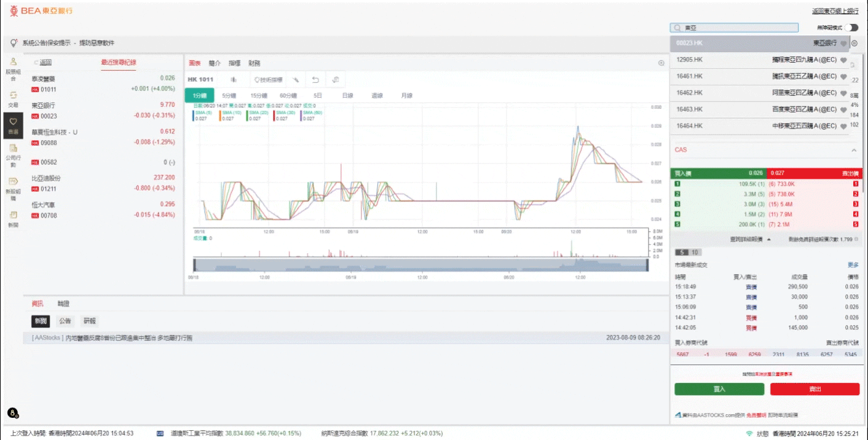
Task: Collapse the CAS section chevron
Action: point(853,150)
